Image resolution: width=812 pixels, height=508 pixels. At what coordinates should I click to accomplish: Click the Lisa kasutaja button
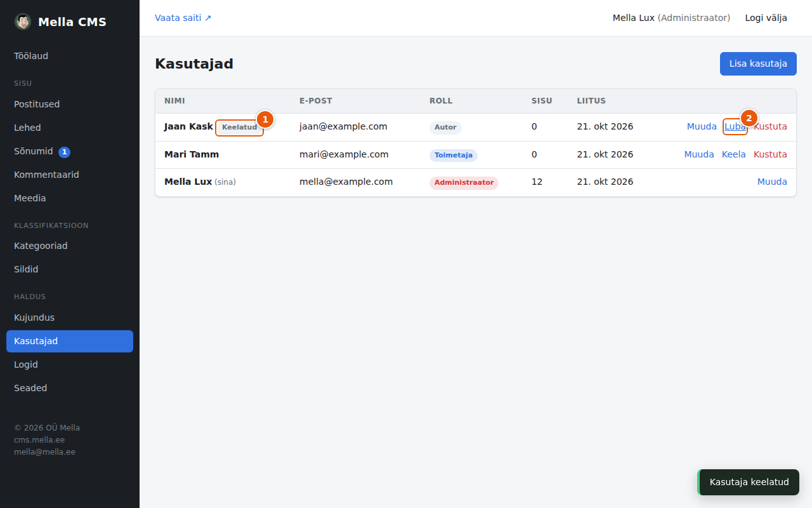click(x=758, y=63)
